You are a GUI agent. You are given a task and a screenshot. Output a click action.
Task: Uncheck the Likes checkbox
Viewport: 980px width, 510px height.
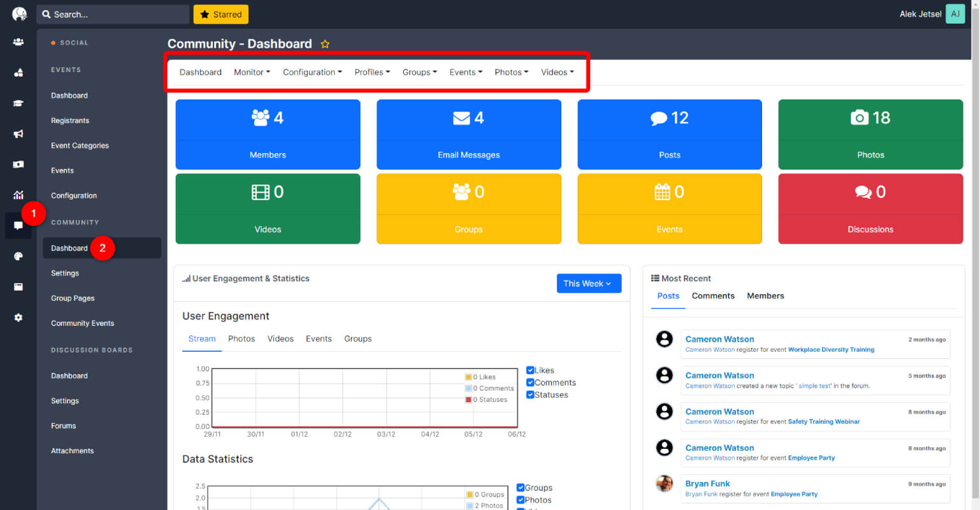pyautogui.click(x=530, y=370)
